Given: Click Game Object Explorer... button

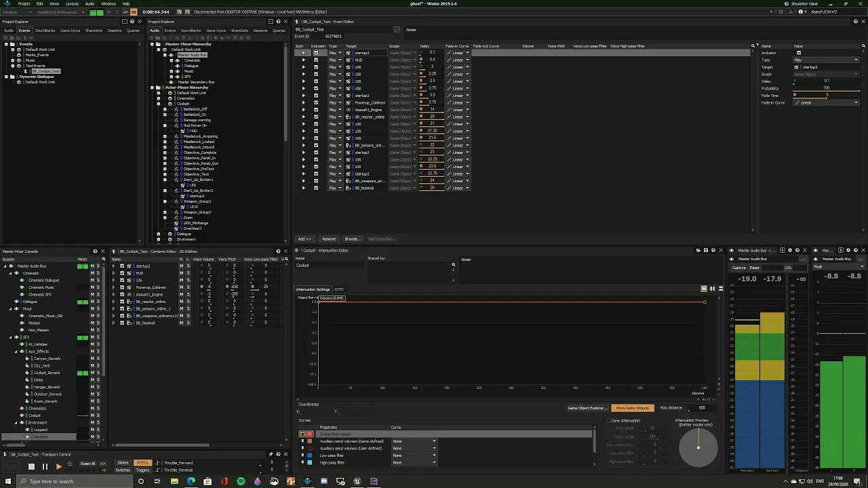Looking at the screenshot, I should (x=587, y=408).
